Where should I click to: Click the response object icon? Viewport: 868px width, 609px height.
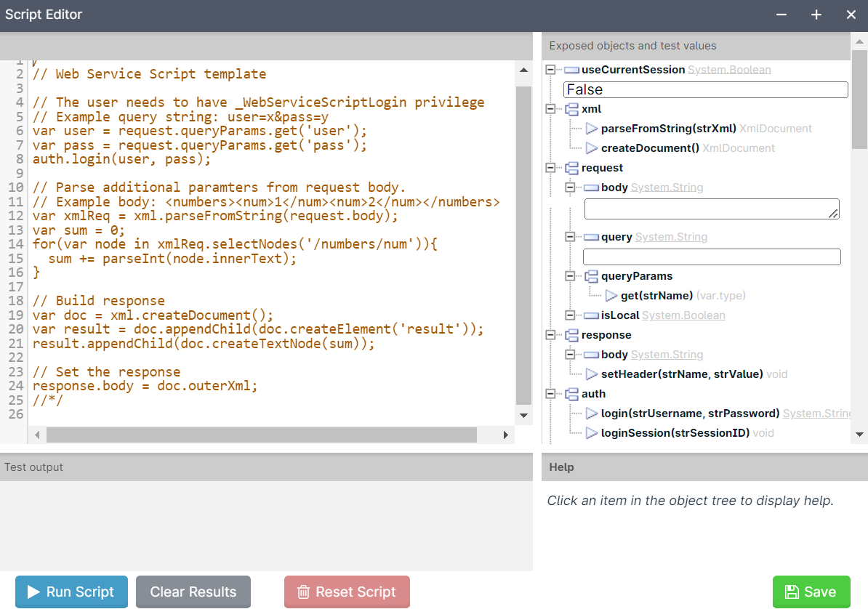click(572, 335)
